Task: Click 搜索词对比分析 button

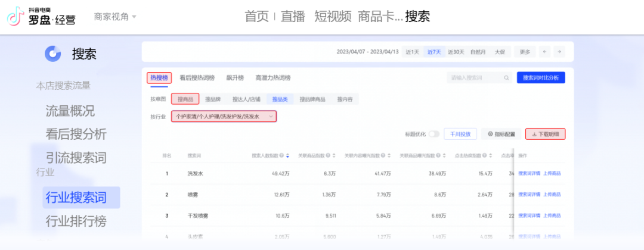Action: pos(540,78)
